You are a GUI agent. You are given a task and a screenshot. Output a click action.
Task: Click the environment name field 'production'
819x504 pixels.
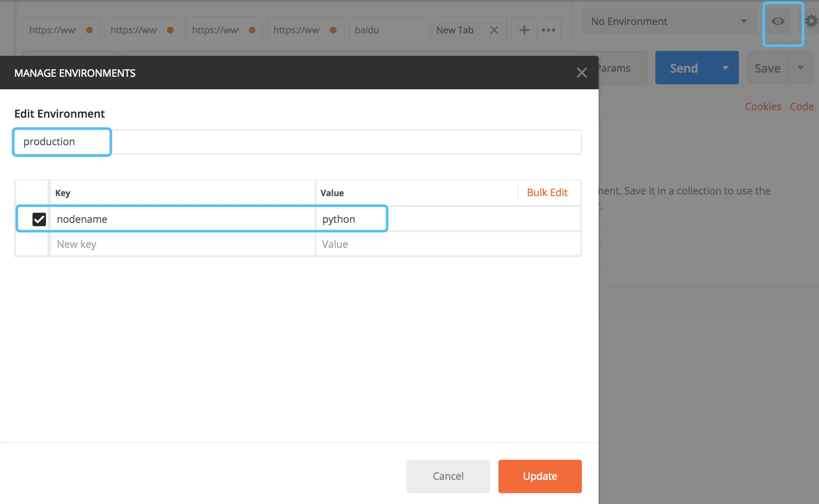[x=62, y=142]
